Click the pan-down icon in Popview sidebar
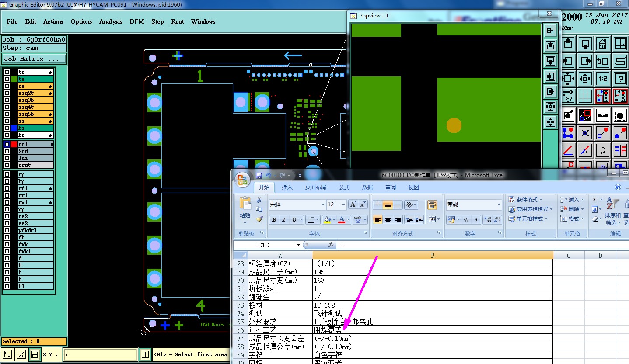The width and height of the screenshot is (629, 364). (551, 60)
